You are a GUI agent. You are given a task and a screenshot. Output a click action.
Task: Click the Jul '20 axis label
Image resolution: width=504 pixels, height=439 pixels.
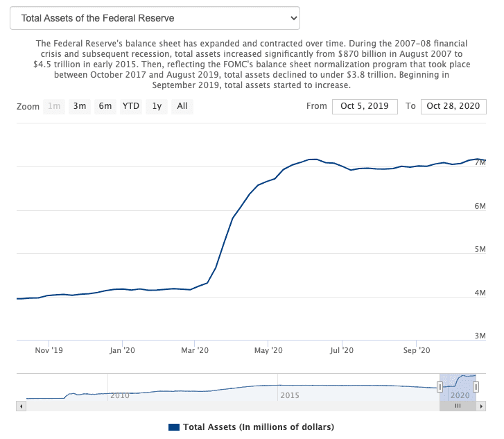click(x=342, y=350)
